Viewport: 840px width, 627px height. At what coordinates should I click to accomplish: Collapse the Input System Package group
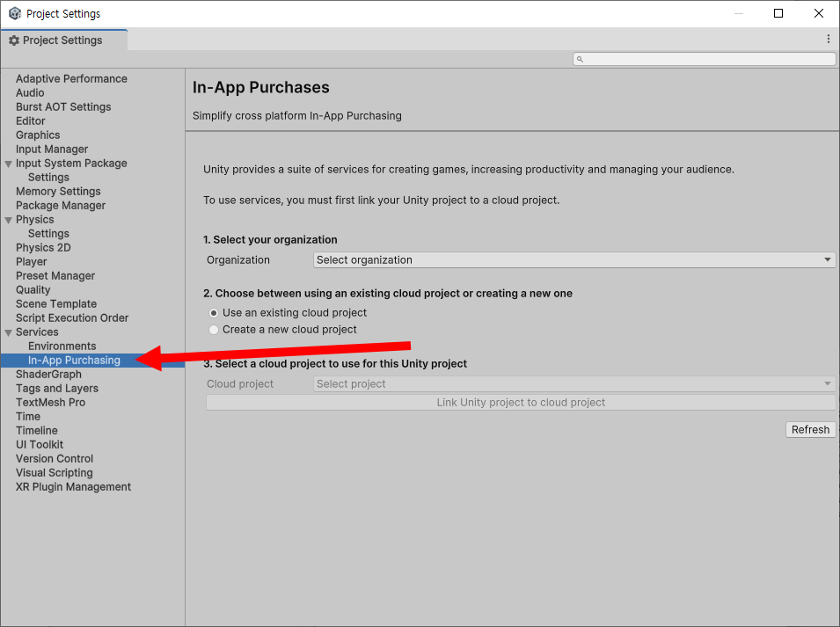click(x=8, y=164)
